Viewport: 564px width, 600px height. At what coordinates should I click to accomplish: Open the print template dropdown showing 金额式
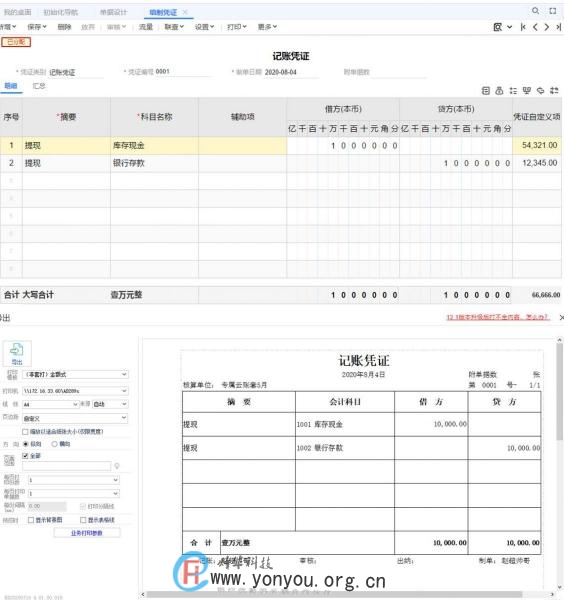(75, 374)
